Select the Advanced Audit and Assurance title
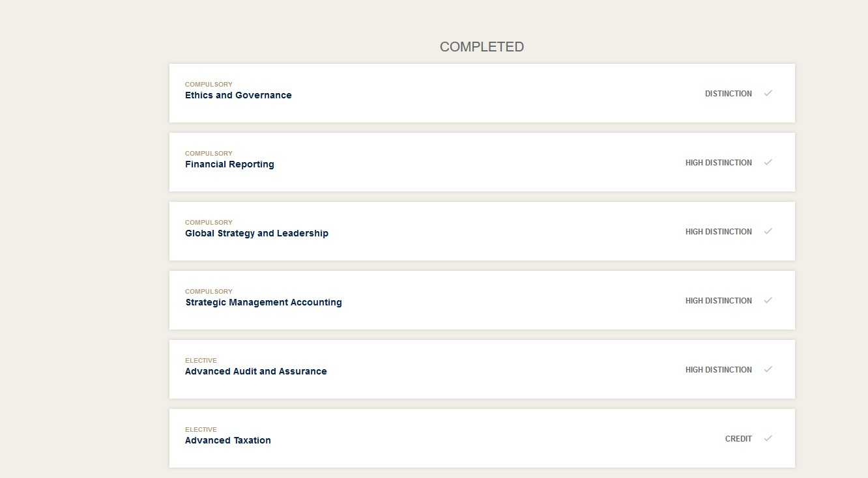The image size is (868, 478). pos(256,371)
